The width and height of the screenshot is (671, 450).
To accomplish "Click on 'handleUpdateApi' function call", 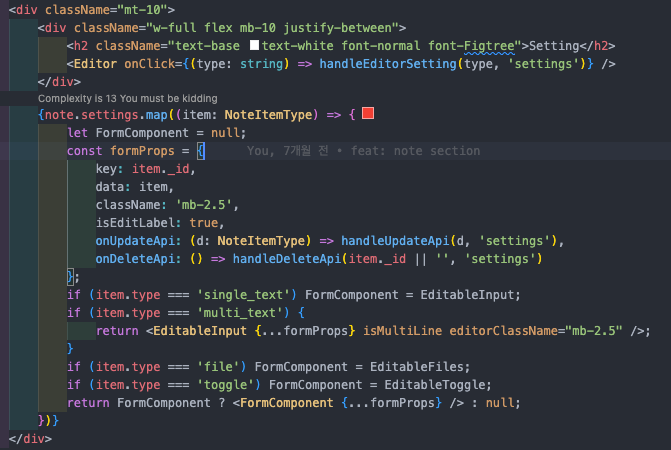I will 395,241.
